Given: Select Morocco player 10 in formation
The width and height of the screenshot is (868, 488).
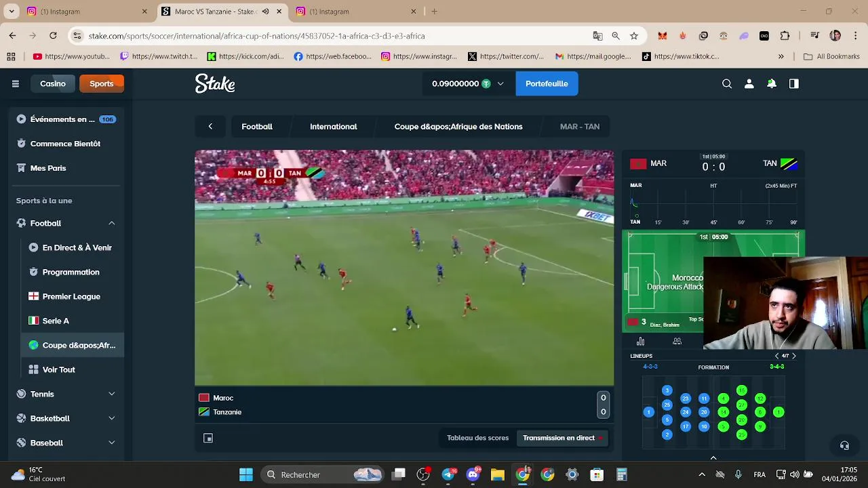Looking at the screenshot, I should tap(704, 426).
